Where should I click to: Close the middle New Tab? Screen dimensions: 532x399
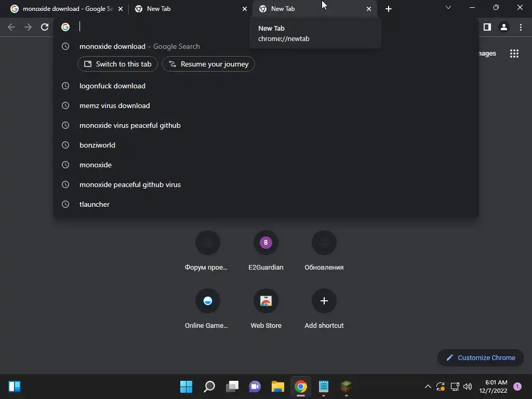(x=245, y=9)
